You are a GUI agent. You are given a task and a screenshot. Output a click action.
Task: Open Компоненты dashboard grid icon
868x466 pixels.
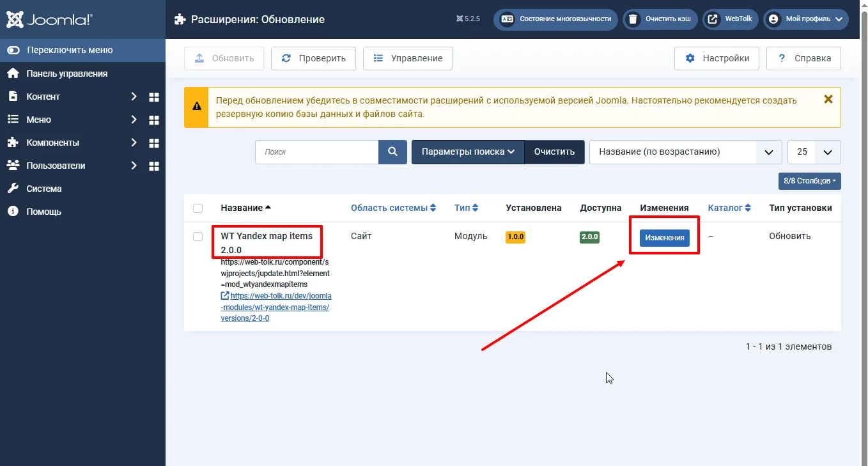point(153,143)
